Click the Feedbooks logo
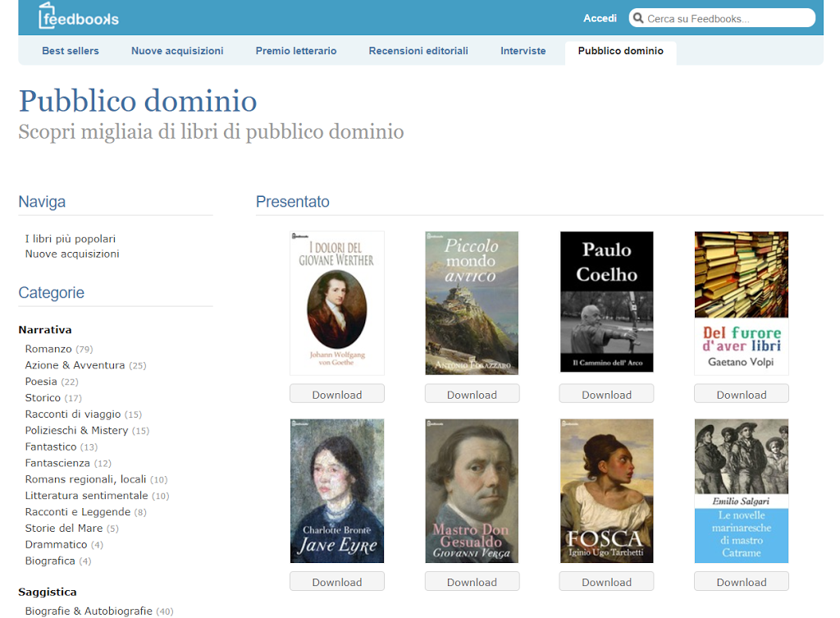Screen dimensions: 840x618 pos(78,16)
